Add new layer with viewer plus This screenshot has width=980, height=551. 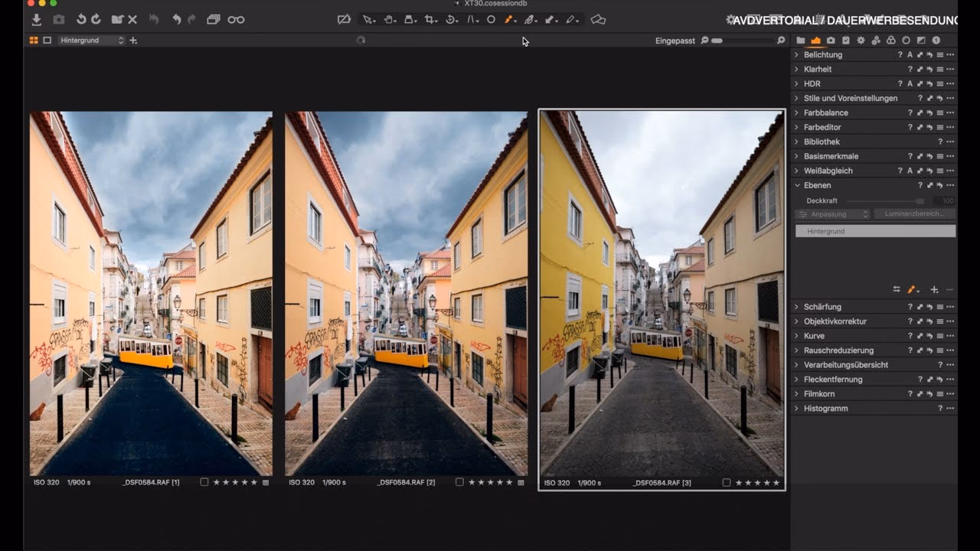pos(133,40)
